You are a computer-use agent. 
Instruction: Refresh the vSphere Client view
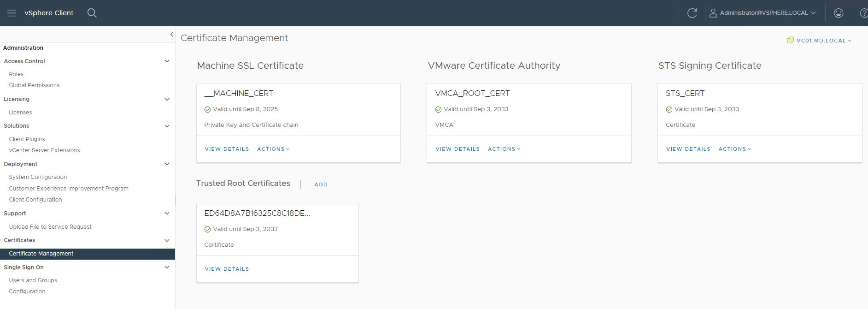692,13
